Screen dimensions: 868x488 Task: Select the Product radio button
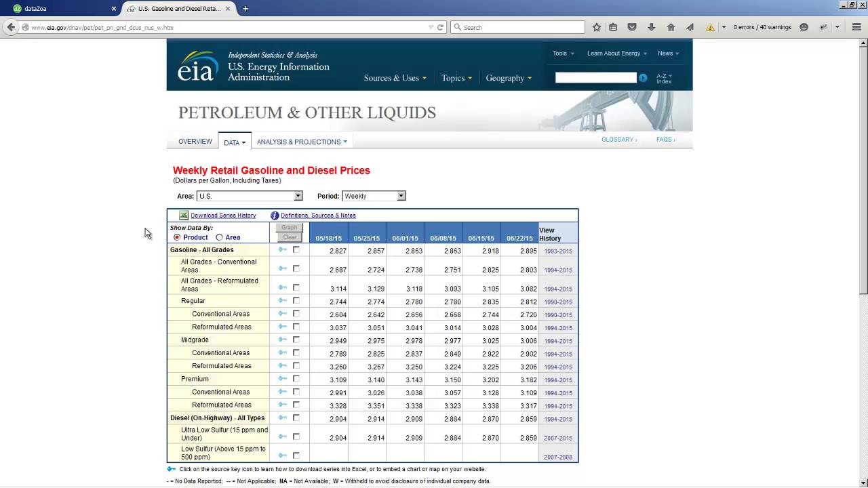pos(177,237)
